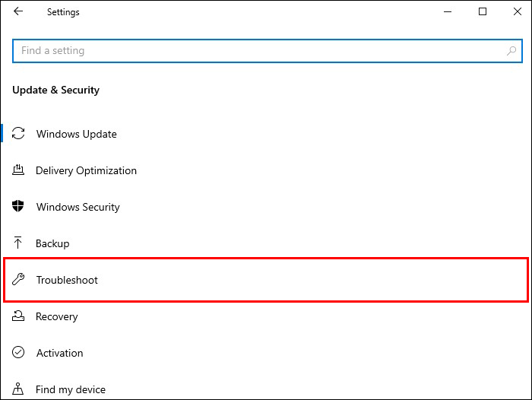Click the search magnifier icon
The height and width of the screenshot is (400, 532).
(x=512, y=51)
